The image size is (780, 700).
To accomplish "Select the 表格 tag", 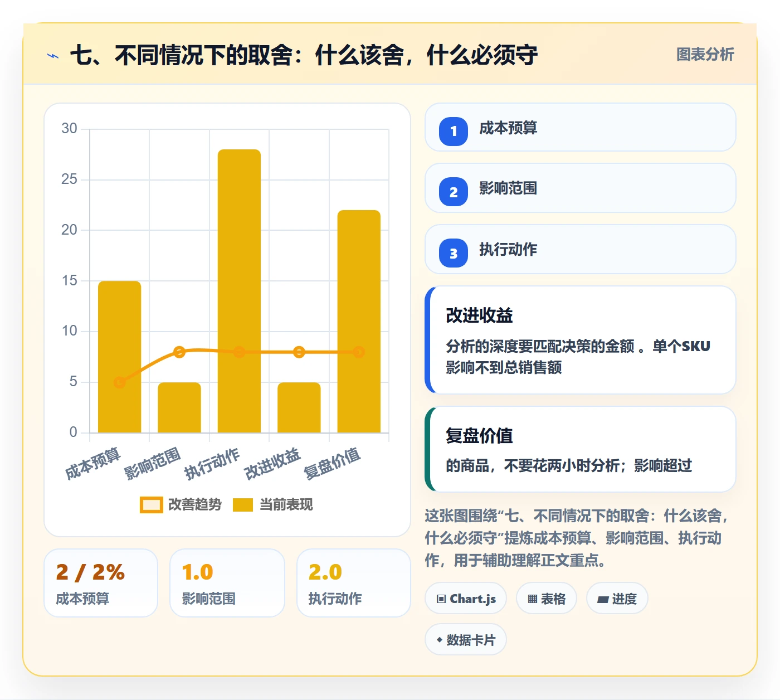I will (547, 599).
